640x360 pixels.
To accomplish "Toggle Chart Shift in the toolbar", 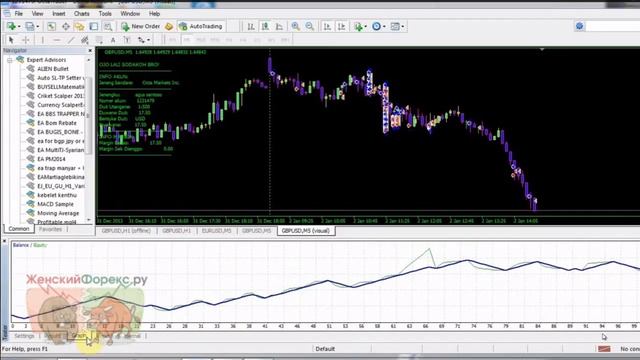I will click(x=342, y=27).
